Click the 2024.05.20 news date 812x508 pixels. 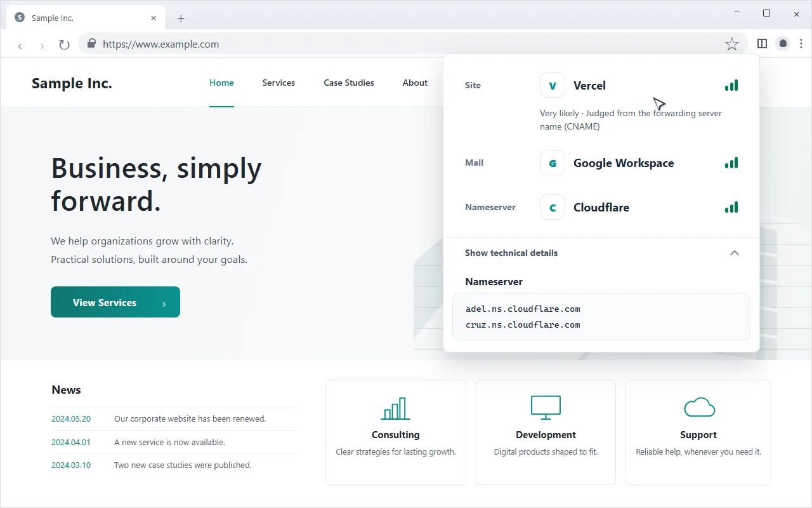click(71, 418)
